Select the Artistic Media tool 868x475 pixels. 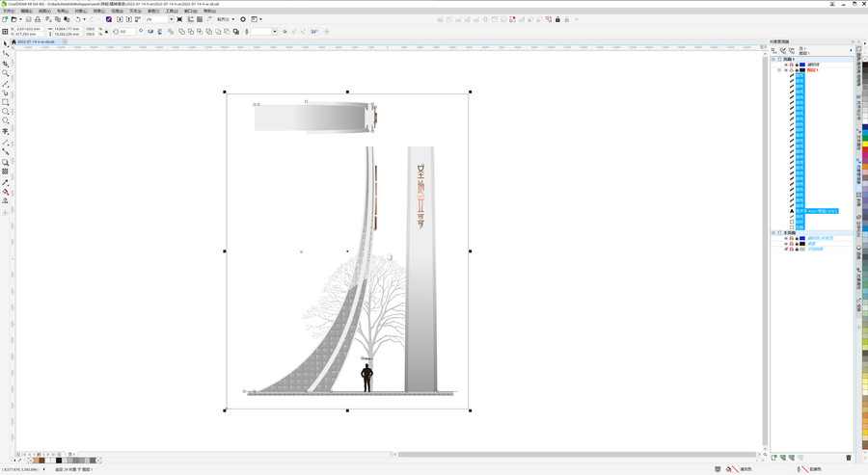click(x=6, y=92)
